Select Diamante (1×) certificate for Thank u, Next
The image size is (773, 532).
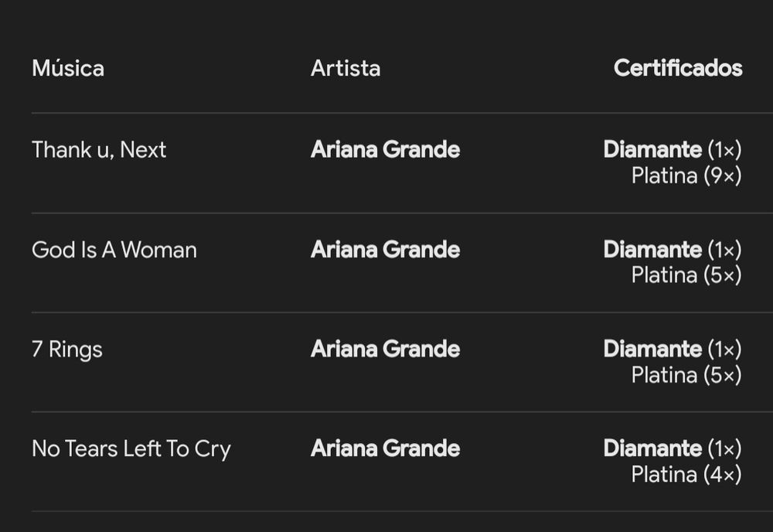[673, 149]
